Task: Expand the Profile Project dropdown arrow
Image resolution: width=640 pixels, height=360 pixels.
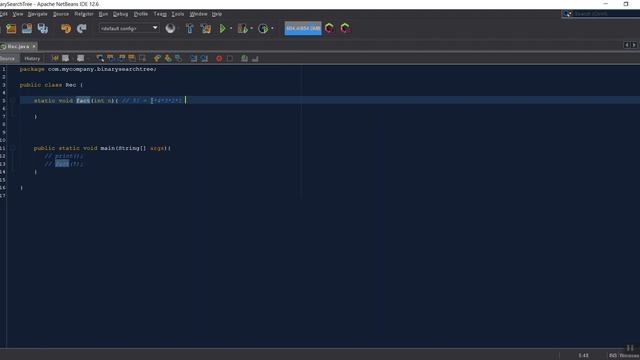Action: click(x=272, y=28)
